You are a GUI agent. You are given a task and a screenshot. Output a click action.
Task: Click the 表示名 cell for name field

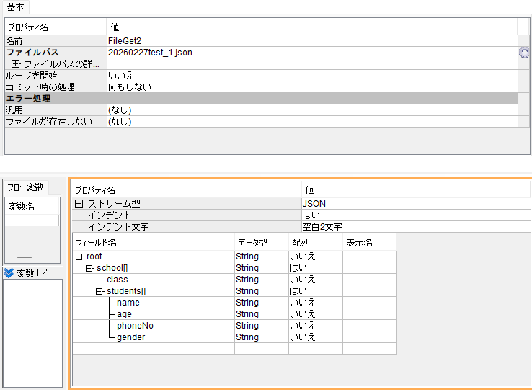coord(369,303)
